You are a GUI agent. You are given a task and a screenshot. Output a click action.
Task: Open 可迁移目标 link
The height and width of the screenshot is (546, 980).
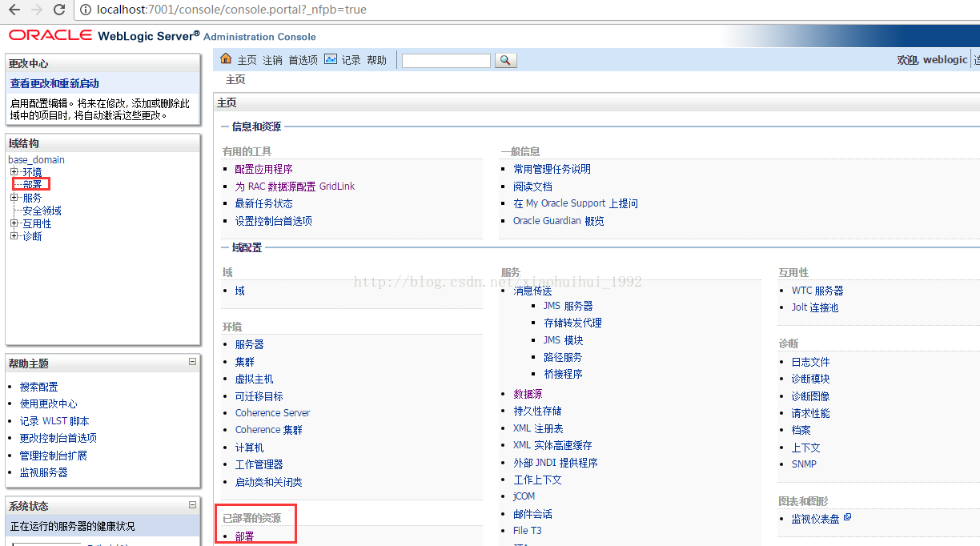259,396
